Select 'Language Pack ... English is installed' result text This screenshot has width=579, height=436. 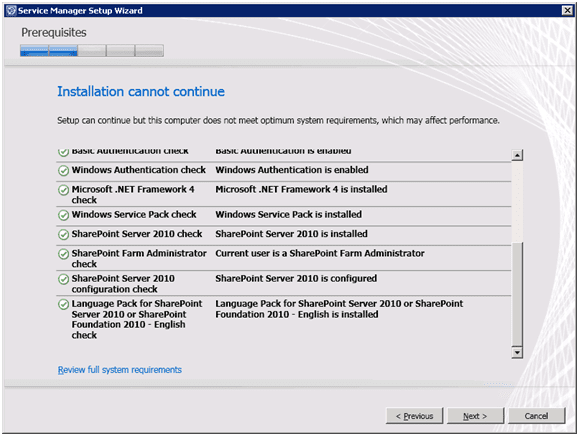pos(339,309)
